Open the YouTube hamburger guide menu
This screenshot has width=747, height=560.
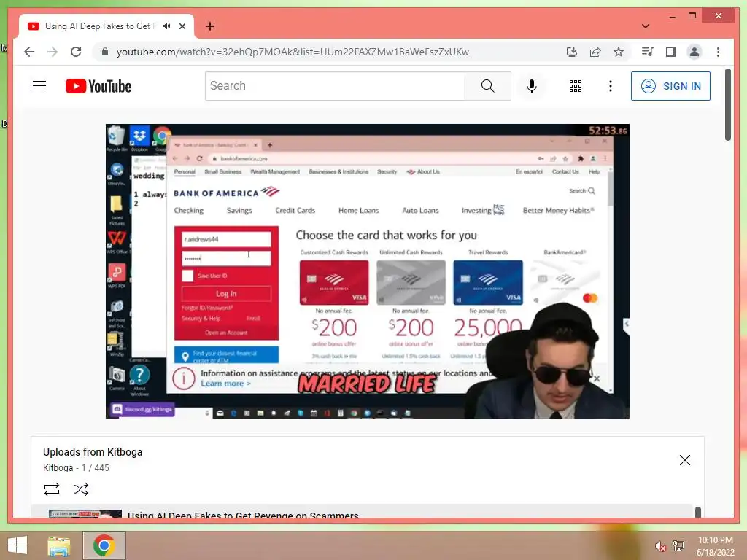pos(39,86)
